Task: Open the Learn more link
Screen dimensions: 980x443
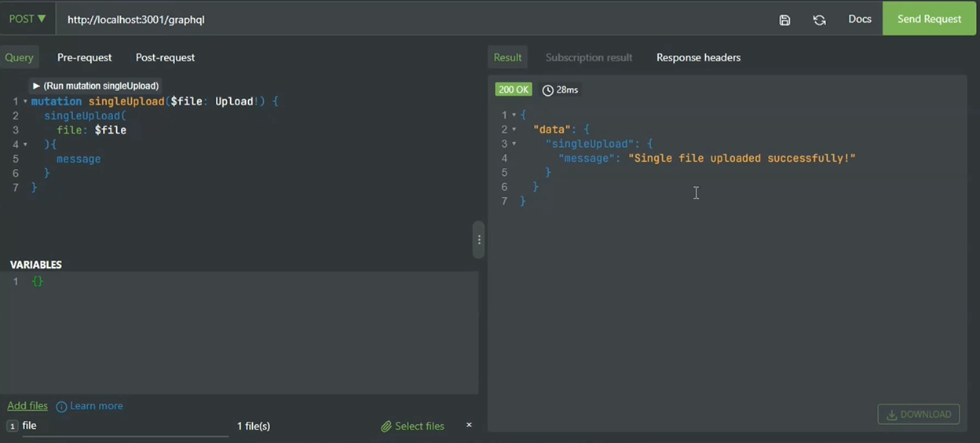Action: tap(97, 406)
